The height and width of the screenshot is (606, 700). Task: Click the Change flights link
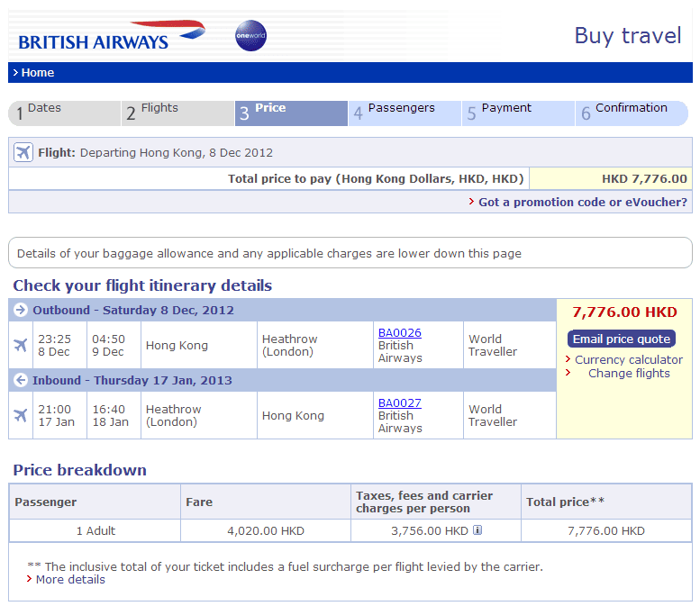pyautogui.click(x=628, y=373)
